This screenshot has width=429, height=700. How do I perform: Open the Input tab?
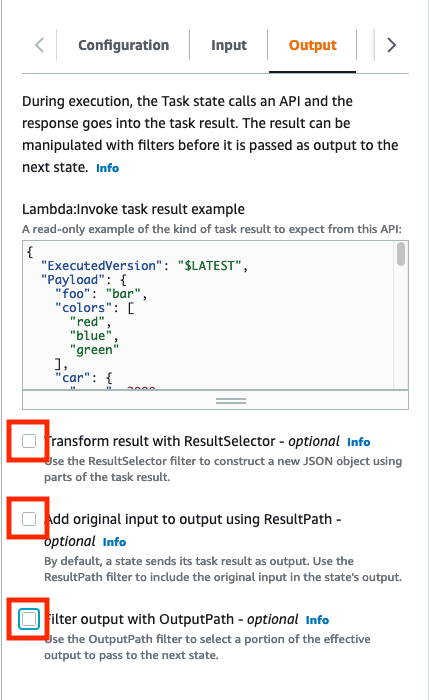(x=229, y=45)
